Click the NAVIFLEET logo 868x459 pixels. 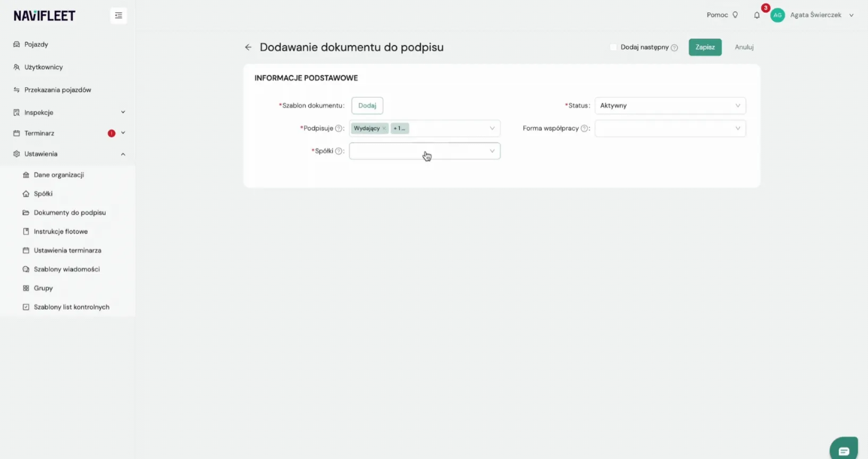(x=45, y=16)
